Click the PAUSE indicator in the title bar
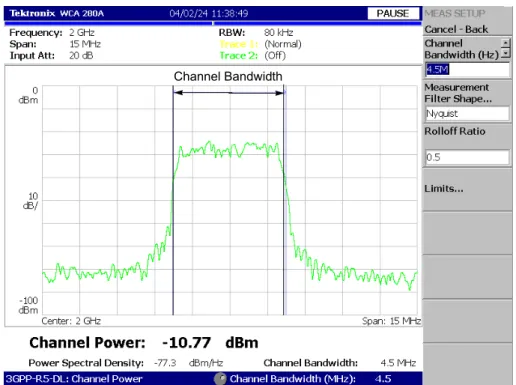This screenshot has height=385, width=516. pos(393,13)
